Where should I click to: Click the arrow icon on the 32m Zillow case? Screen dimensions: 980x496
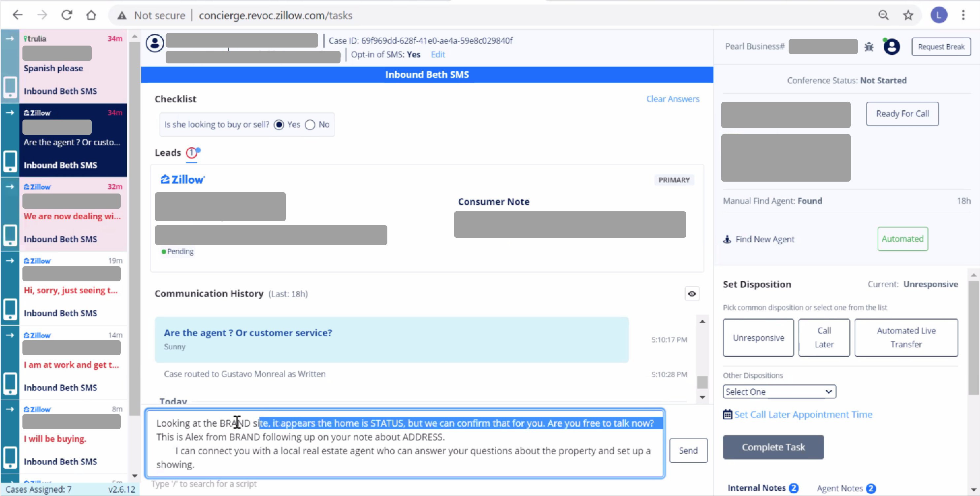tap(10, 187)
